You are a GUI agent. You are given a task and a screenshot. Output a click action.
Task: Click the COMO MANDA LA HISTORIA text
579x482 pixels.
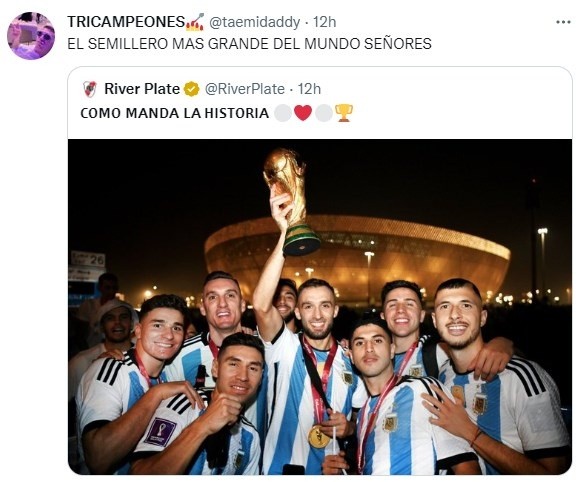coord(174,113)
